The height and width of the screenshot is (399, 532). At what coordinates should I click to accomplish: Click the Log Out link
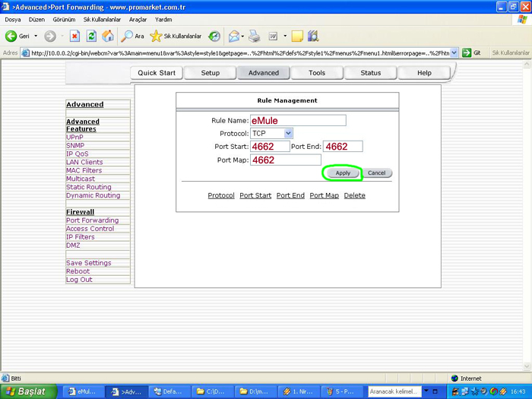79,280
